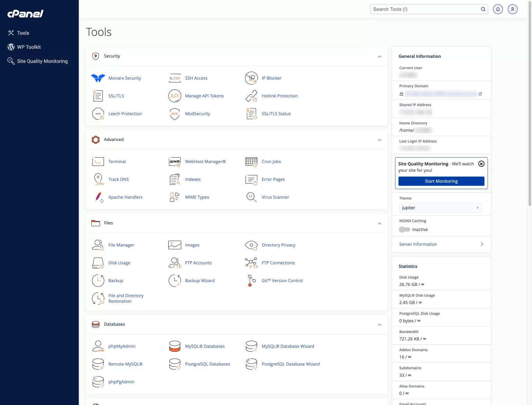
Task: Click the Search Tools input field
Action: (x=425, y=9)
